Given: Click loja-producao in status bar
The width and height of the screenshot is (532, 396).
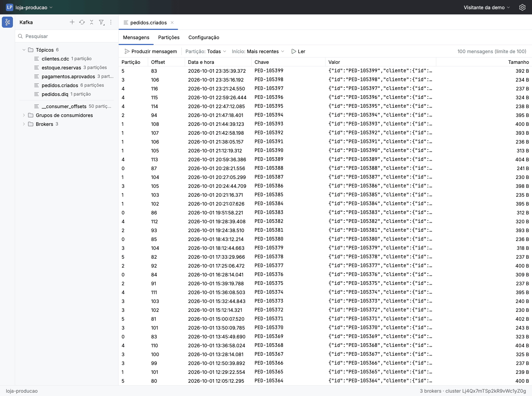Looking at the screenshot, I should [22, 391].
